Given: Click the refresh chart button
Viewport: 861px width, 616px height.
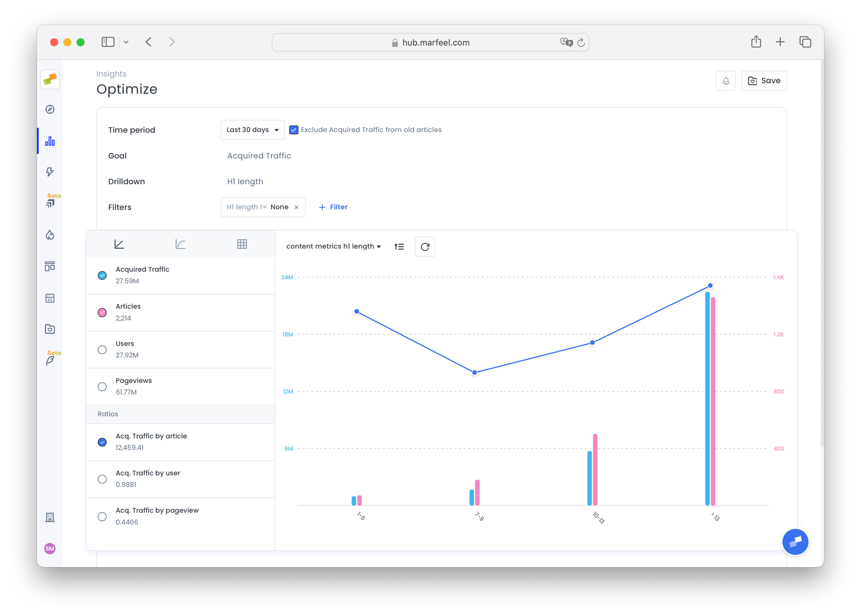Looking at the screenshot, I should 425,247.
